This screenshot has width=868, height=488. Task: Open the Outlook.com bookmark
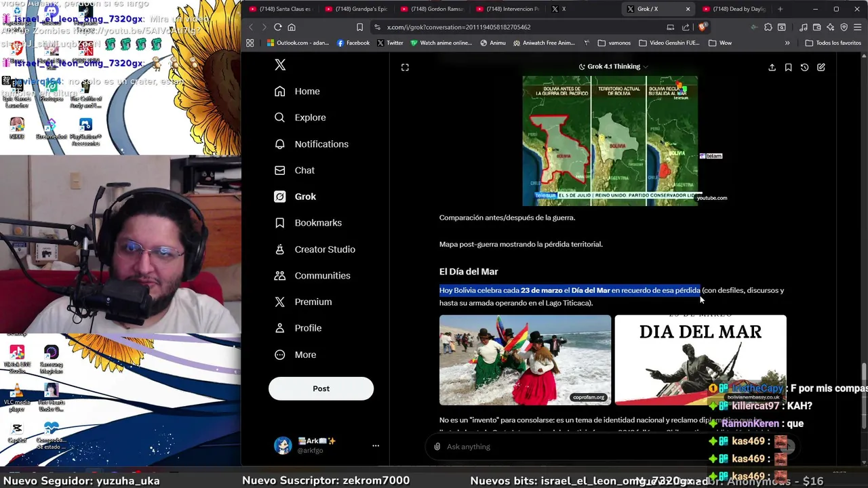click(298, 43)
